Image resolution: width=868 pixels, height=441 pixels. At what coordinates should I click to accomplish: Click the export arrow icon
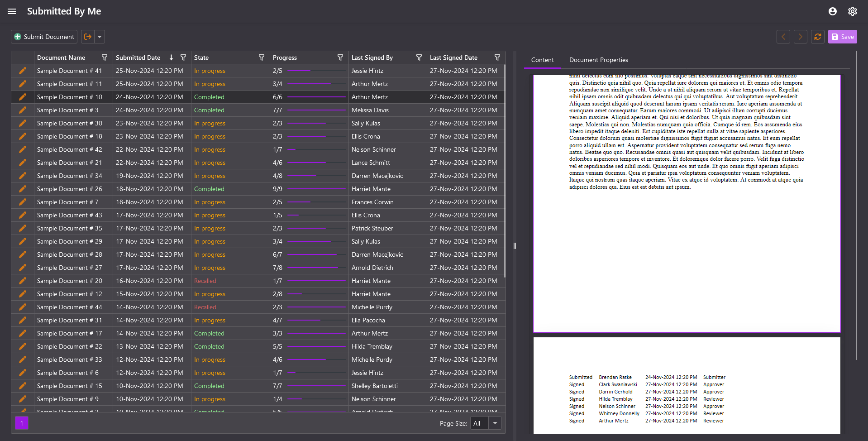tap(88, 37)
